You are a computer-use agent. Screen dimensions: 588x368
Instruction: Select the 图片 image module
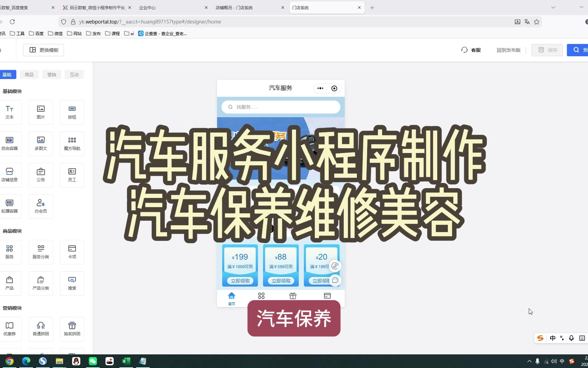pos(41,112)
